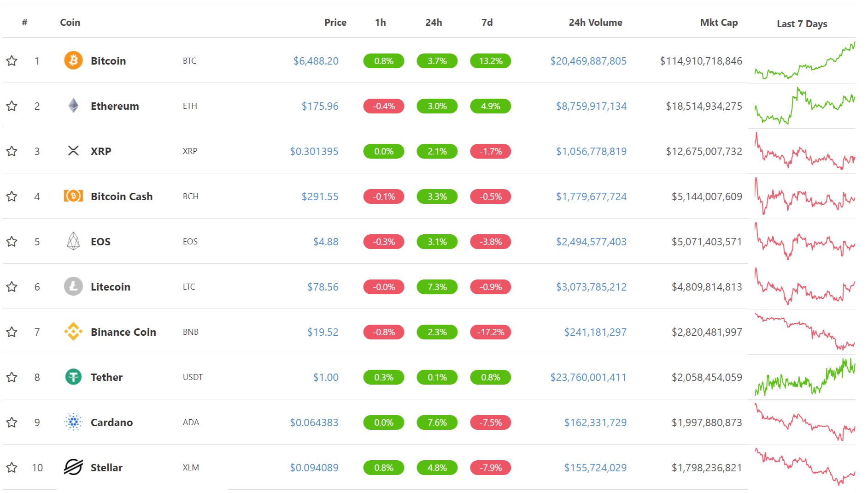This screenshot has width=868, height=493.
Task: Sort by the # rank column header
Action: click(x=25, y=22)
